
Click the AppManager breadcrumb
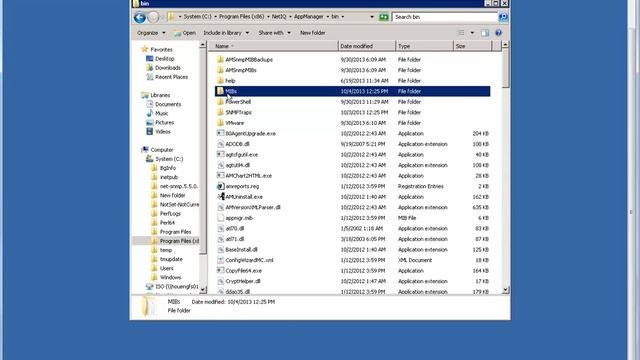pos(309,17)
